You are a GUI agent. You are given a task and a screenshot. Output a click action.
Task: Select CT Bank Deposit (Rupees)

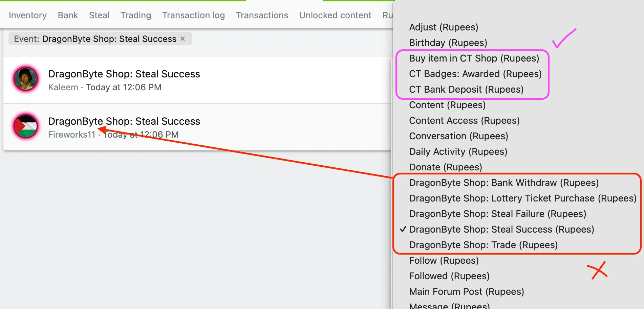point(466,89)
